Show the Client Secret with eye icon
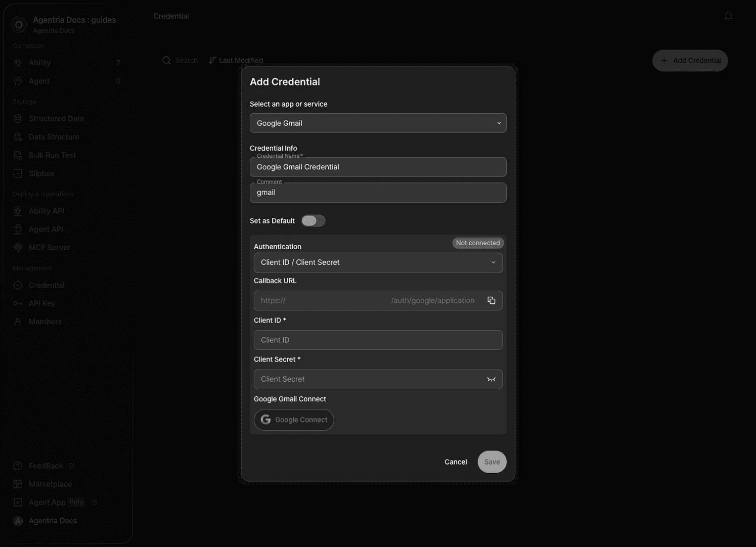This screenshot has width=756, height=547. click(x=491, y=379)
